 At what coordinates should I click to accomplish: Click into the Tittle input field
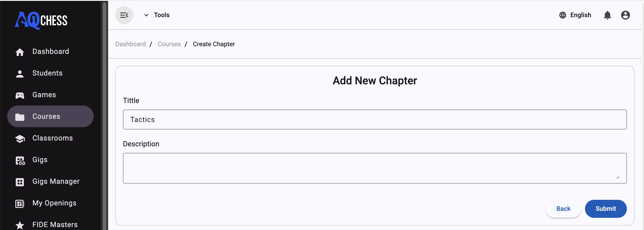point(374,119)
